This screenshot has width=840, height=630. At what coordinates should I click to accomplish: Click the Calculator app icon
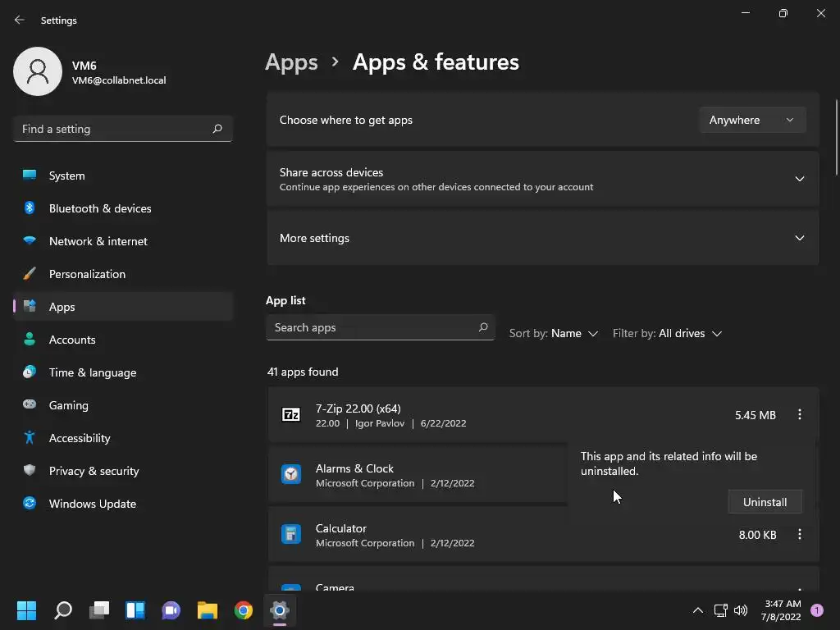point(291,534)
